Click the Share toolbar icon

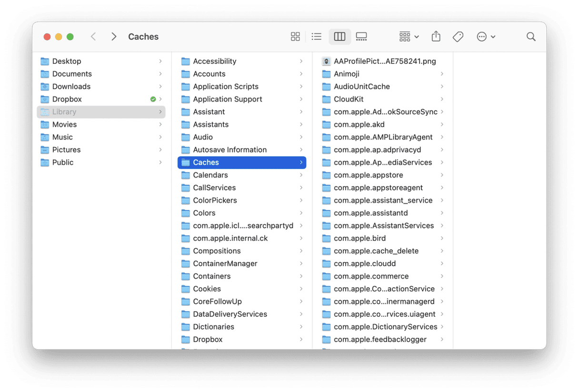[436, 36]
